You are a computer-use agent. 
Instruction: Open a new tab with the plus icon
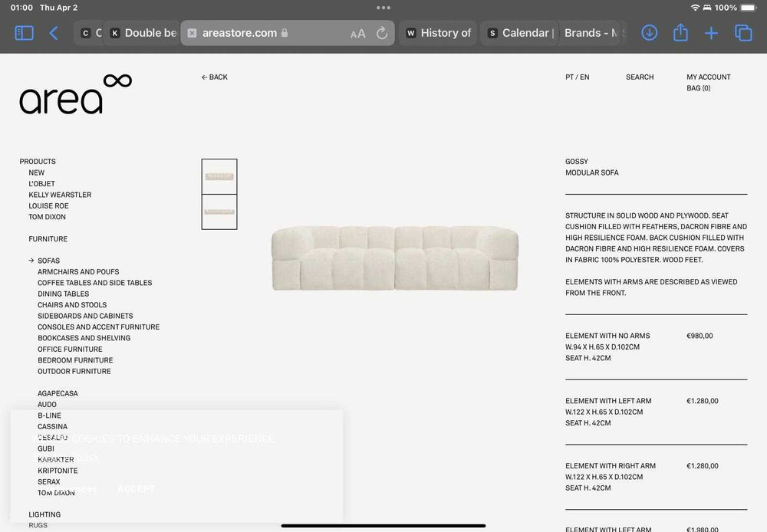pyautogui.click(x=711, y=33)
